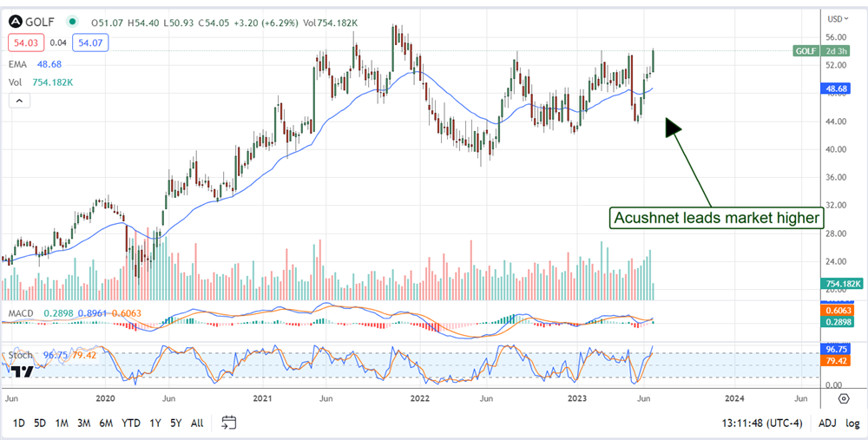The height and width of the screenshot is (440, 868).
Task: Open chart settings target icon
Action: (x=844, y=398)
